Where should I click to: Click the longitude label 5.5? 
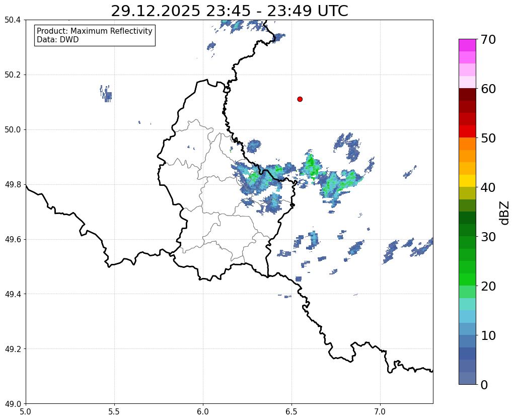(x=114, y=412)
